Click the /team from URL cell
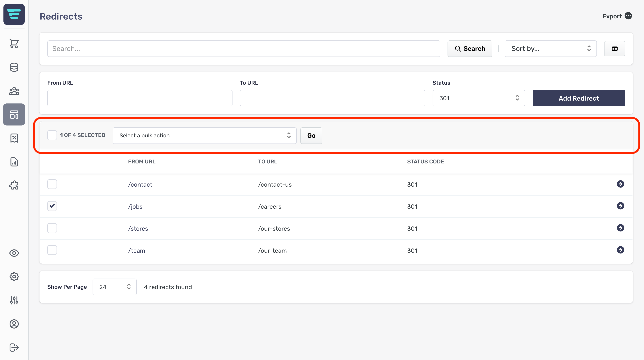This screenshot has width=644, height=360. [x=136, y=251]
